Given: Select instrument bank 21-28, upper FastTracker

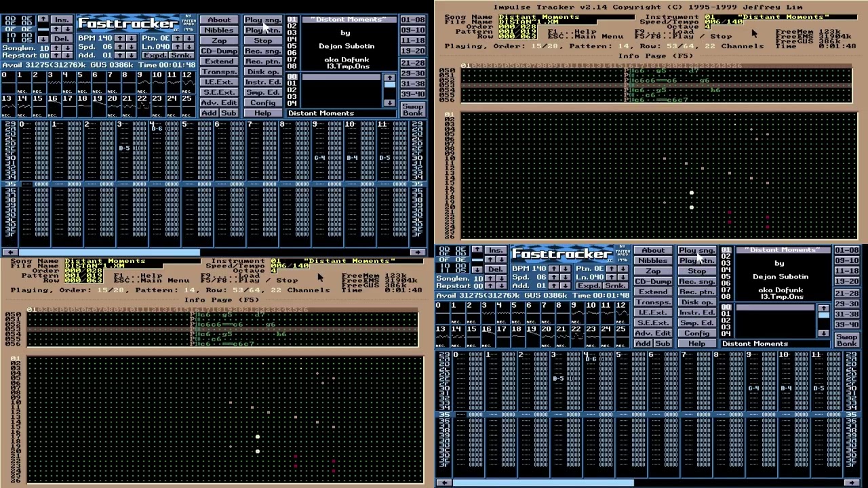Looking at the screenshot, I should pyautogui.click(x=413, y=63).
